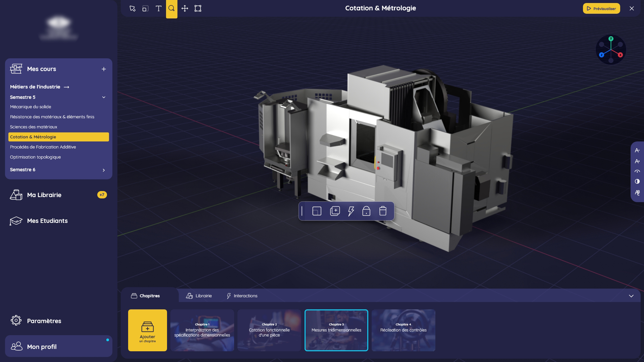
Task: Select the text tool in top toolbar
Action: [159, 8]
